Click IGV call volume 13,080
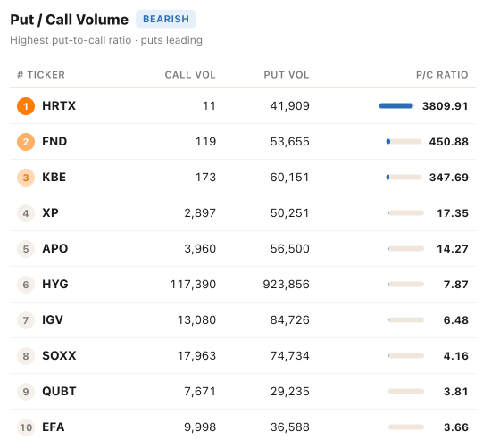Screen dimensions: 483x448 [x=196, y=320]
